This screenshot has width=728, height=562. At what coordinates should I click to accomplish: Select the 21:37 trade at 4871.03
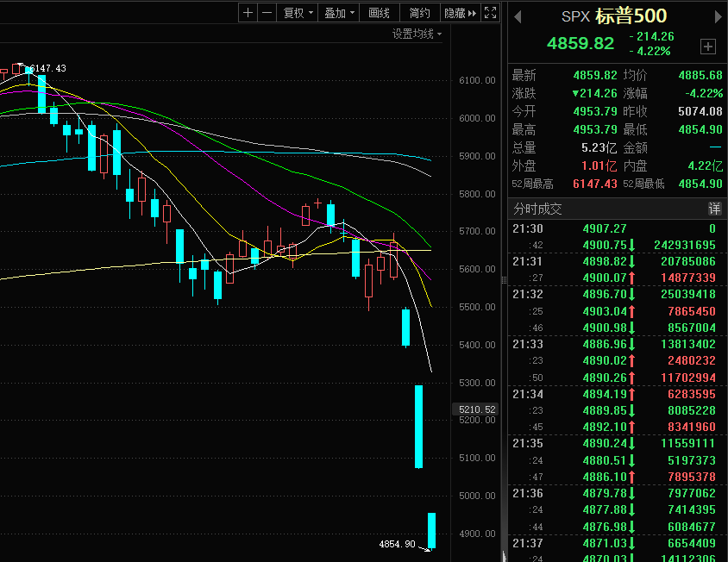pos(618,543)
